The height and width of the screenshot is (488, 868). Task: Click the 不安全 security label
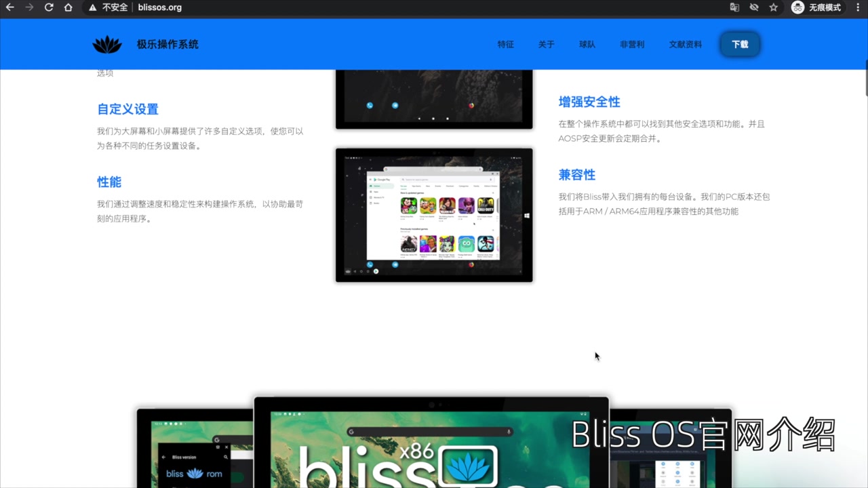click(115, 7)
